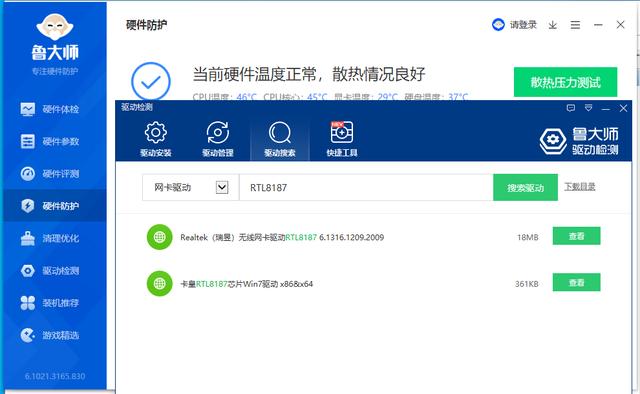The image size is (640, 394).
Task: Close the main 鲁大师 window
Action: pyautogui.click(x=620, y=25)
